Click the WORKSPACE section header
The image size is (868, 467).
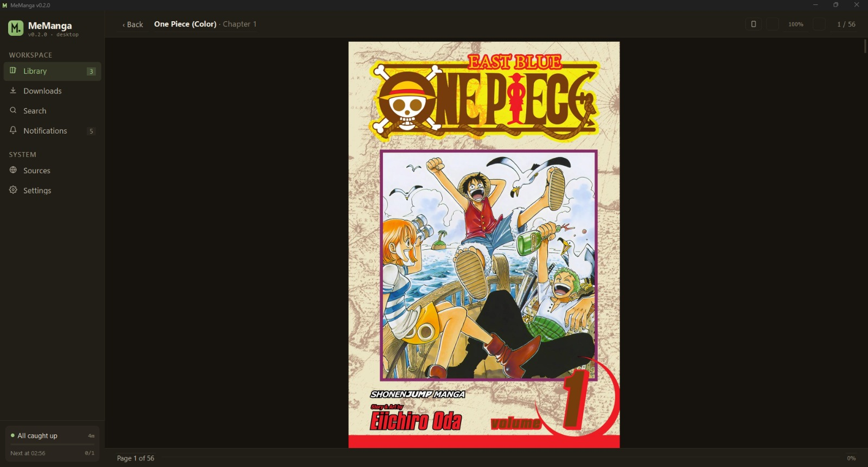coord(30,55)
